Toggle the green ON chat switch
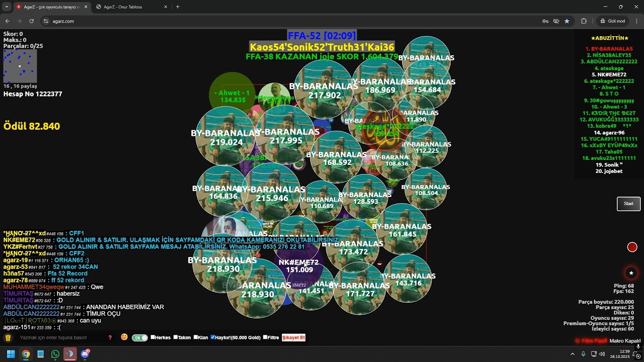 click(139, 338)
